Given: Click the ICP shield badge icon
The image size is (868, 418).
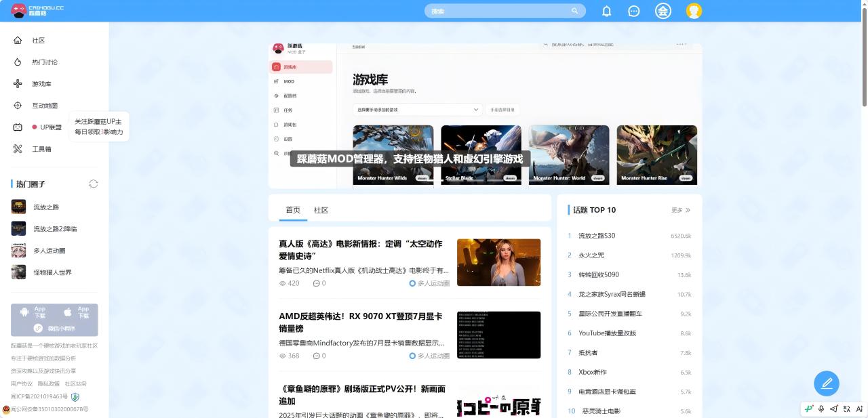Looking at the screenshot, I should coord(75,397).
